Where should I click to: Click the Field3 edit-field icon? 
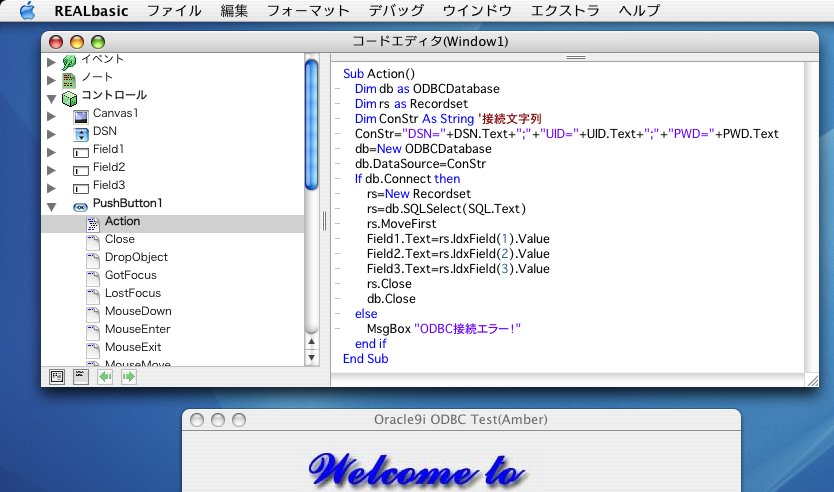81,189
